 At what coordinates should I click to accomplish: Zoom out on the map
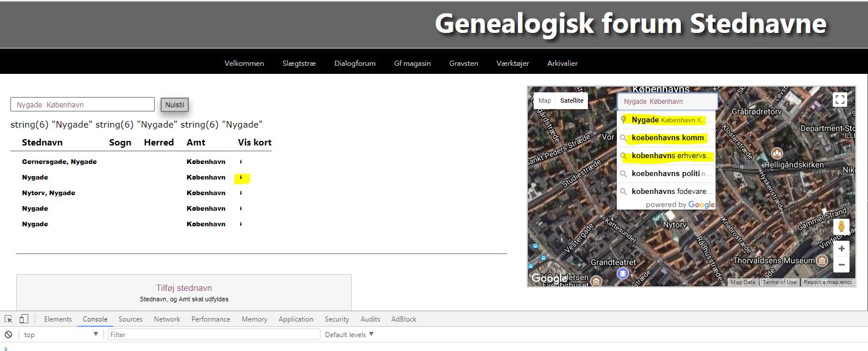point(841,266)
